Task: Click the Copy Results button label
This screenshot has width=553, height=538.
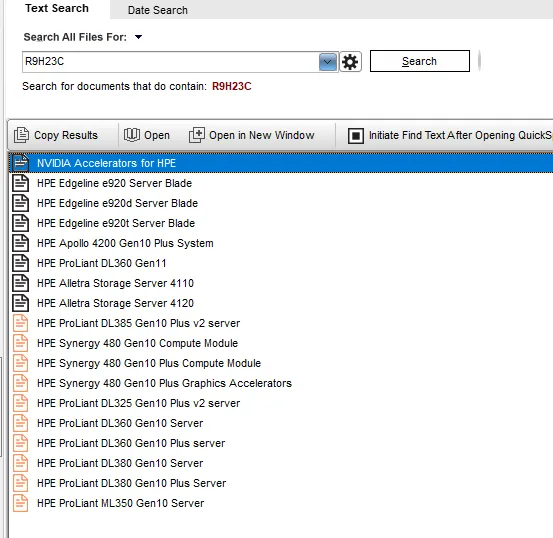Action: pos(66,135)
